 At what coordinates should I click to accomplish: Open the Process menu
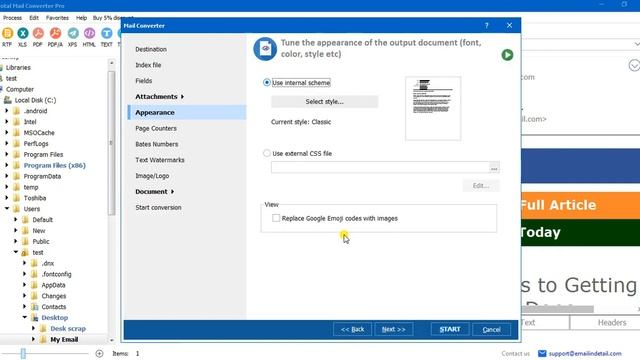coord(12,18)
